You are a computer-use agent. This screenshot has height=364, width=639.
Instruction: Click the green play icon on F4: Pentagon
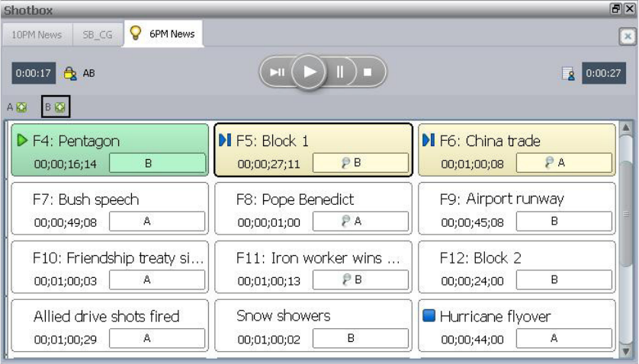pyautogui.click(x=22, y=140)
